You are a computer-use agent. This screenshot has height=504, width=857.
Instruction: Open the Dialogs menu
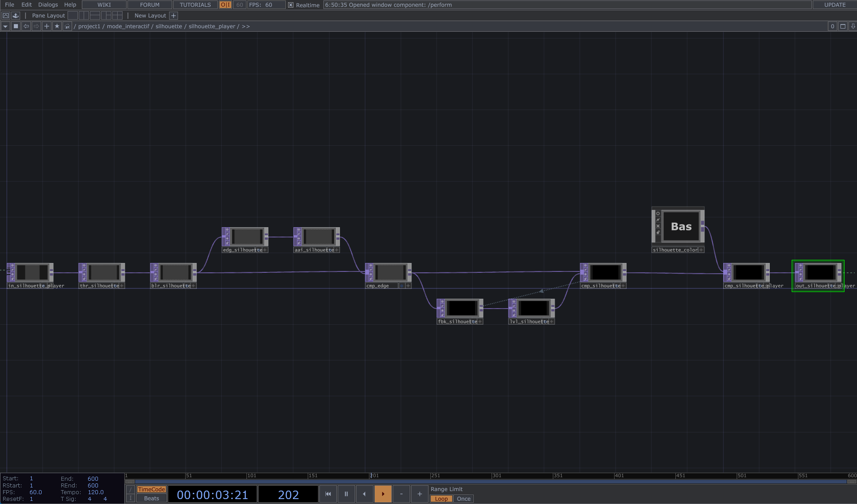coord(47,4)
